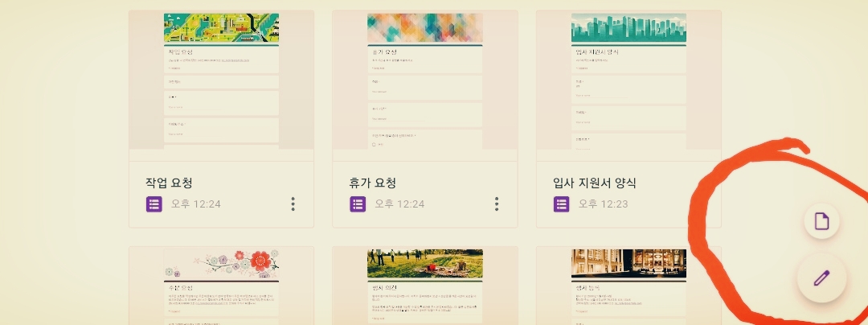Open more options for 휴가 요청

click(497, 204)
